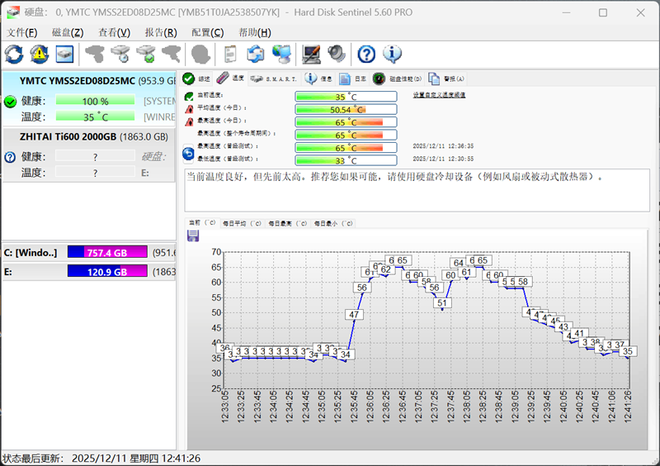The width and height of the screenshot is (660, 466).
Task: Open the 文件(F) menu
Action: (22, 33)
